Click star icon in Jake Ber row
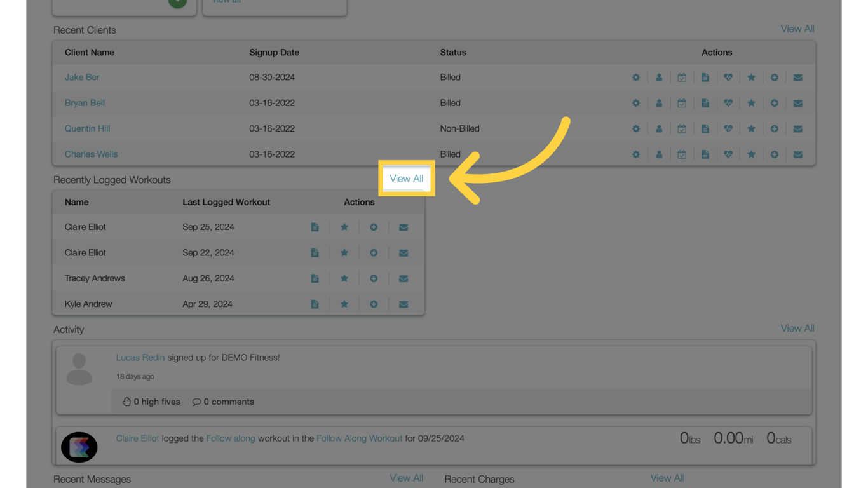The height and width of the screenshot is (488, 868). pos(751,78)
